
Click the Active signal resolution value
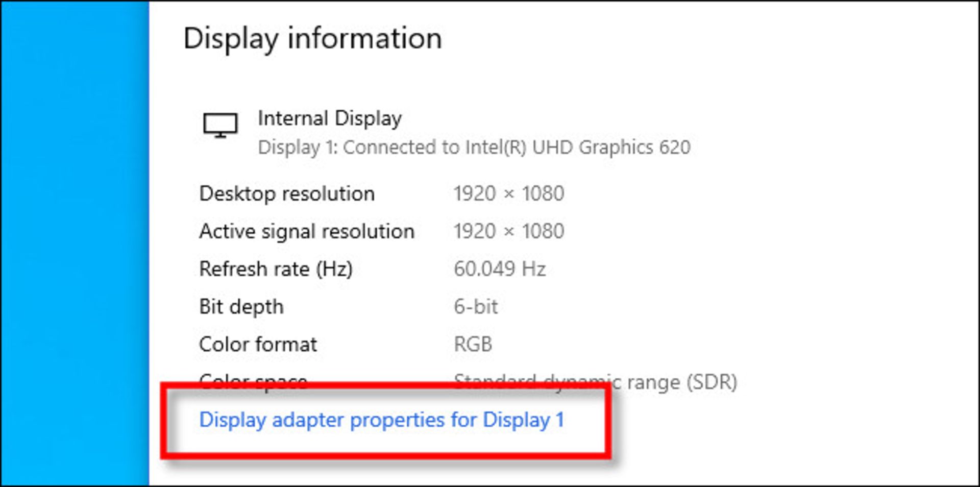click(x=508, y=231)
